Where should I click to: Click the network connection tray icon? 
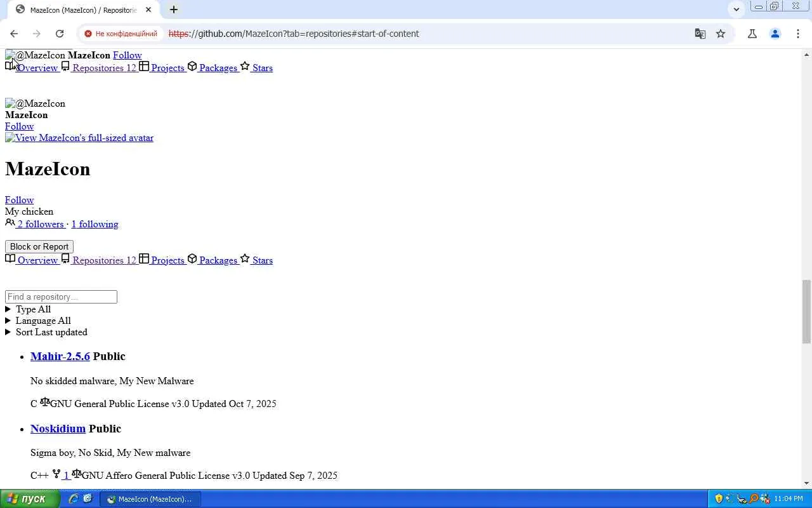point(742,499)
